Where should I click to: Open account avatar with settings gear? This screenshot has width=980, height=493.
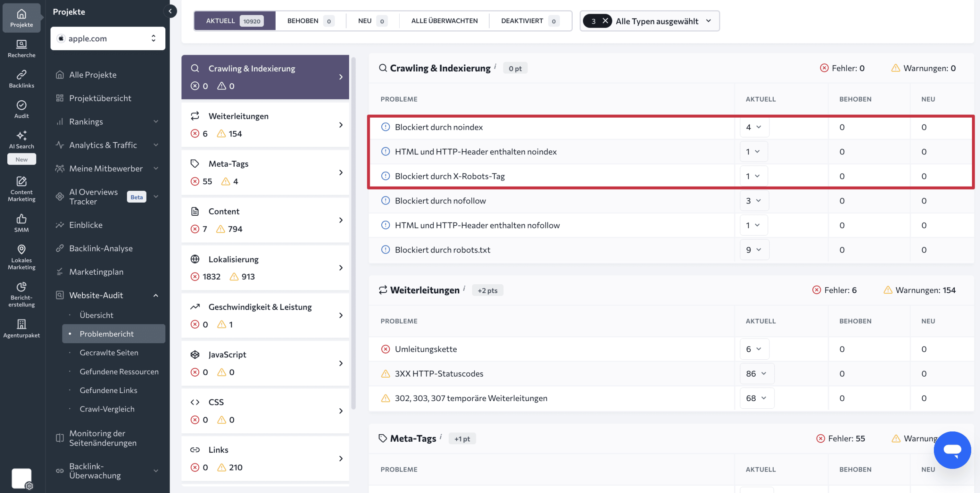(22, 478)
